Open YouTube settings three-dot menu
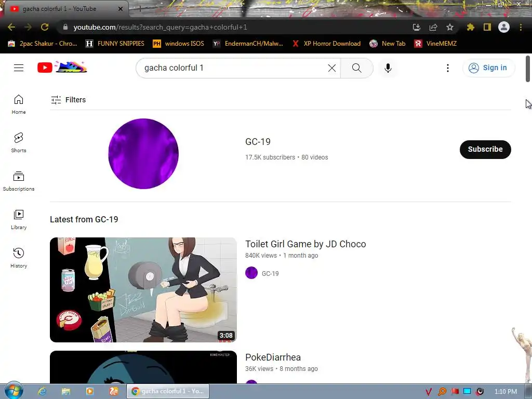This screenshot has width=532, height=399. 447,68
